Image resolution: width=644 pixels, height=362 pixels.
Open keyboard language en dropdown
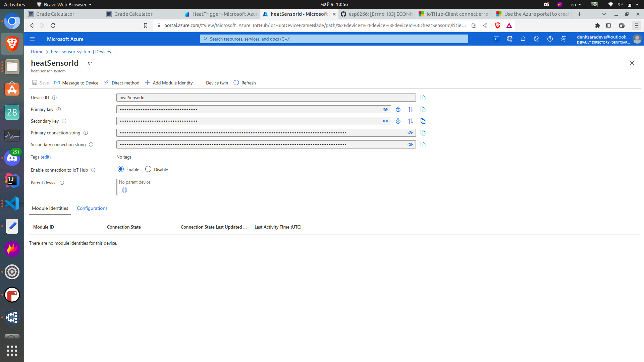576,4
